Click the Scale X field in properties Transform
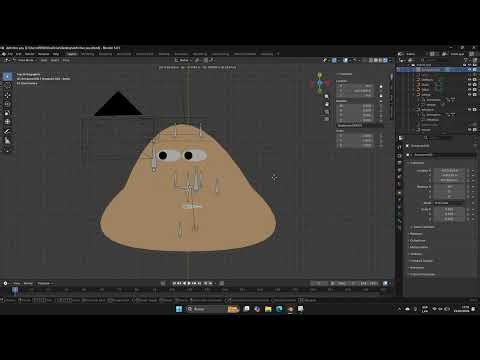Viewport: 480px width, 360px height. [x=449, y=209]
